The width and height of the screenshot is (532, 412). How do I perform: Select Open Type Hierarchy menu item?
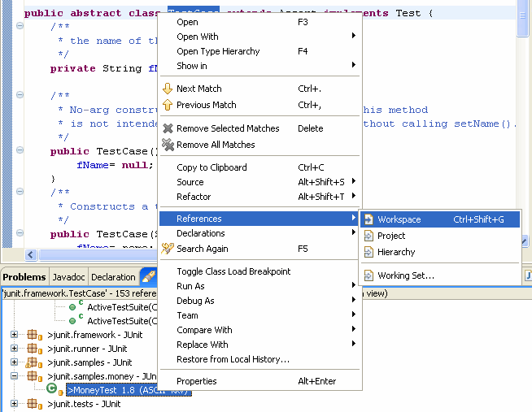(x=259, y=51)
